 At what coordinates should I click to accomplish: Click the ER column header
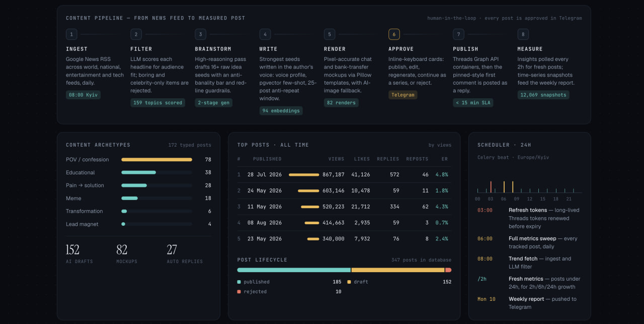(x=445, y=159)
